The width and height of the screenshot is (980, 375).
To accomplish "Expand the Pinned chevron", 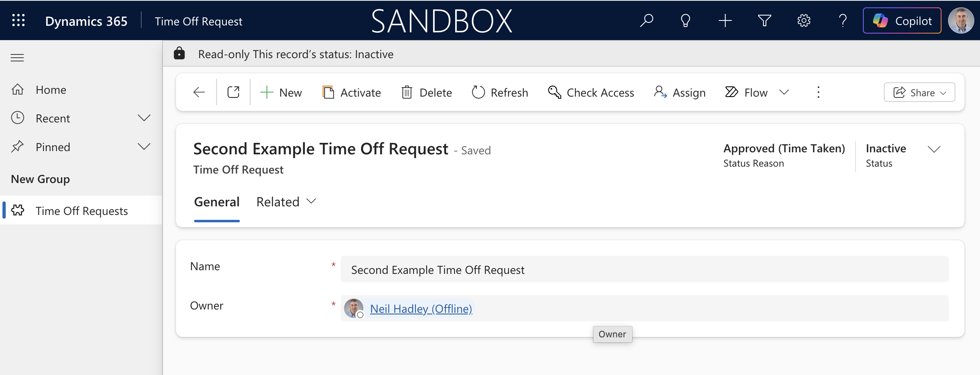I will coord(144,147).
